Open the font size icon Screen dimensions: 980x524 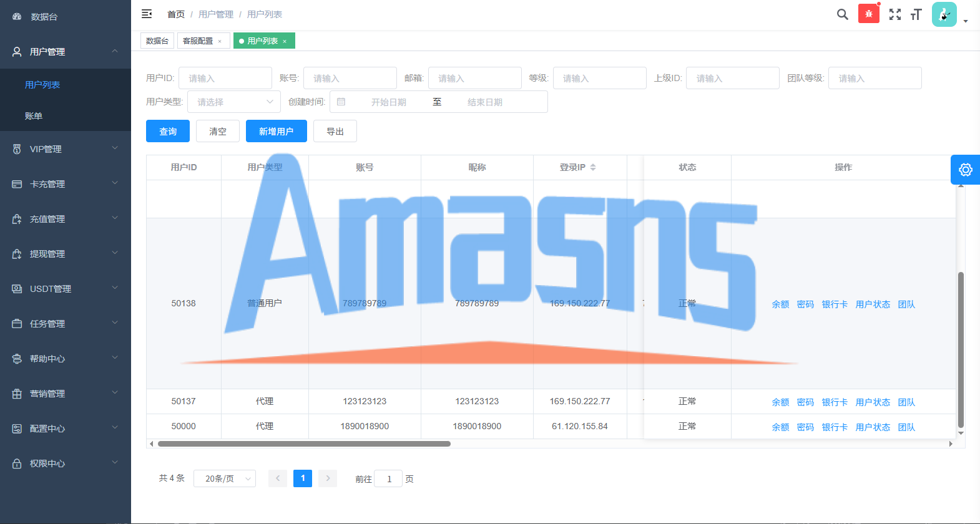916,14
